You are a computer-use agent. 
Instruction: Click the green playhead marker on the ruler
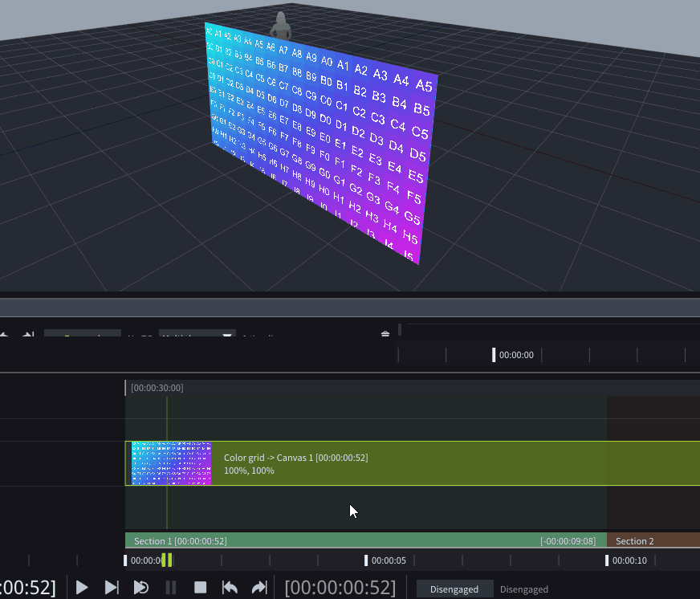tap(167, 560)
